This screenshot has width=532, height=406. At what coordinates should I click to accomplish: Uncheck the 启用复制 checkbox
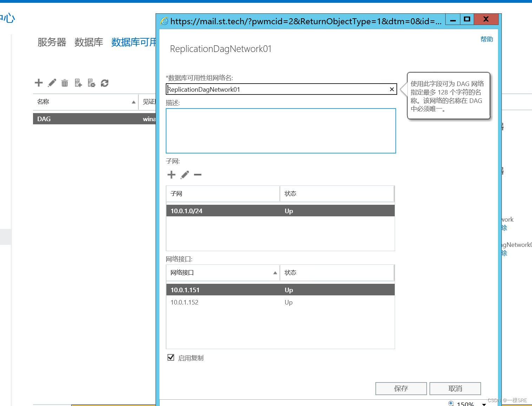pos(171,358)
